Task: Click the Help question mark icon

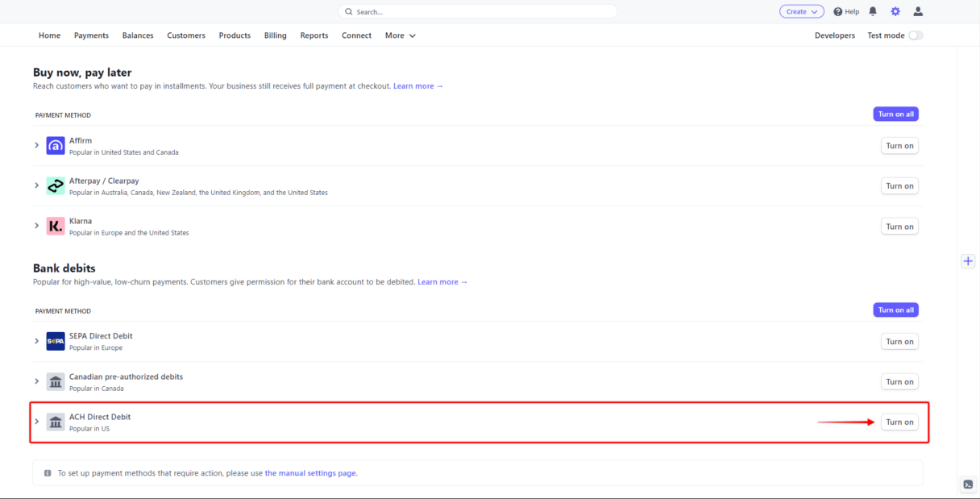Action: pos(837,12)
